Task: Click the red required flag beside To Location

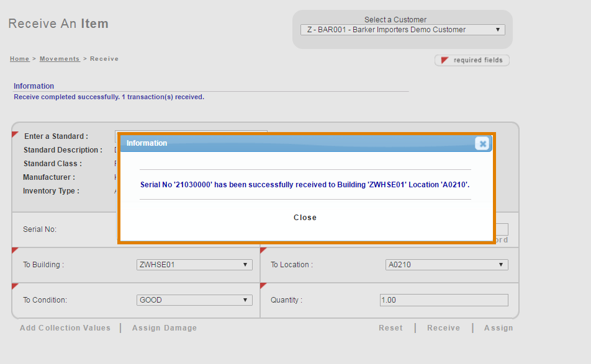Action: pos(263,251)
